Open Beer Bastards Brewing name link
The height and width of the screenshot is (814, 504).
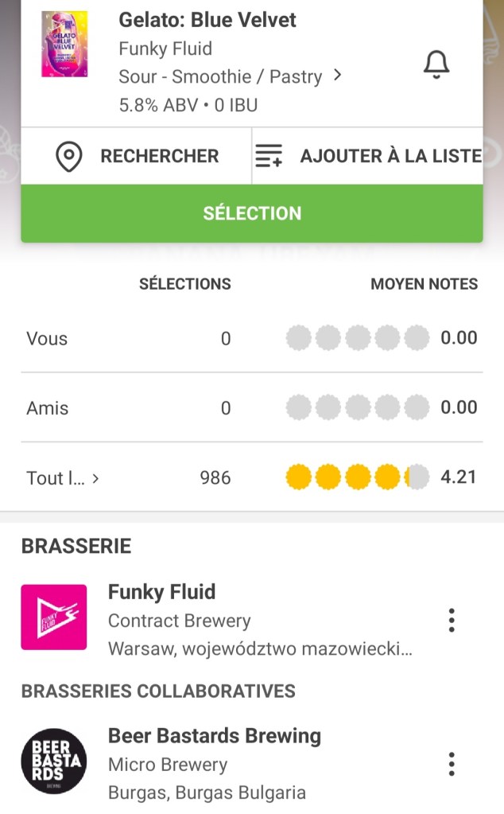(215, 736)
